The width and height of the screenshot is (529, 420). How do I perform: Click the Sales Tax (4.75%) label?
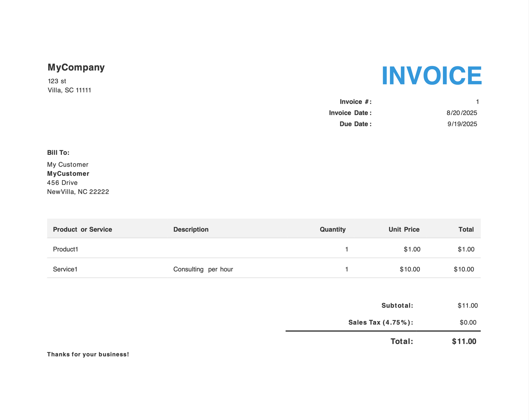(x=381, y=322)
